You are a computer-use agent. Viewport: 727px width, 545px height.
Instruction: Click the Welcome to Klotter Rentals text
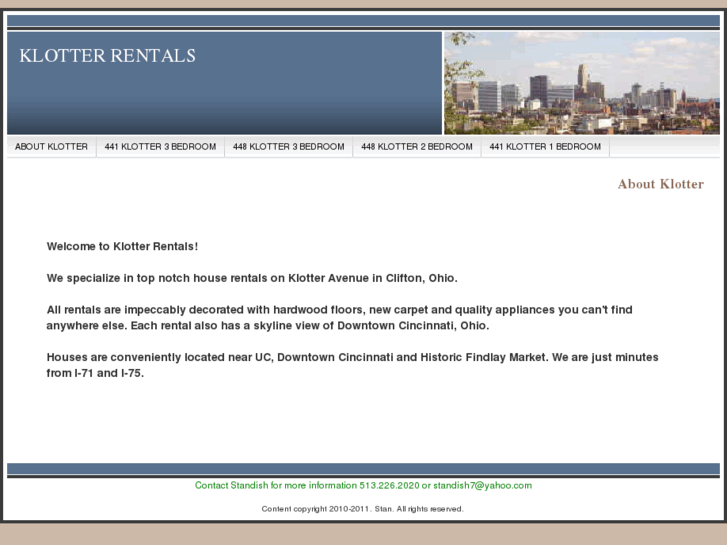pos(122,246)
